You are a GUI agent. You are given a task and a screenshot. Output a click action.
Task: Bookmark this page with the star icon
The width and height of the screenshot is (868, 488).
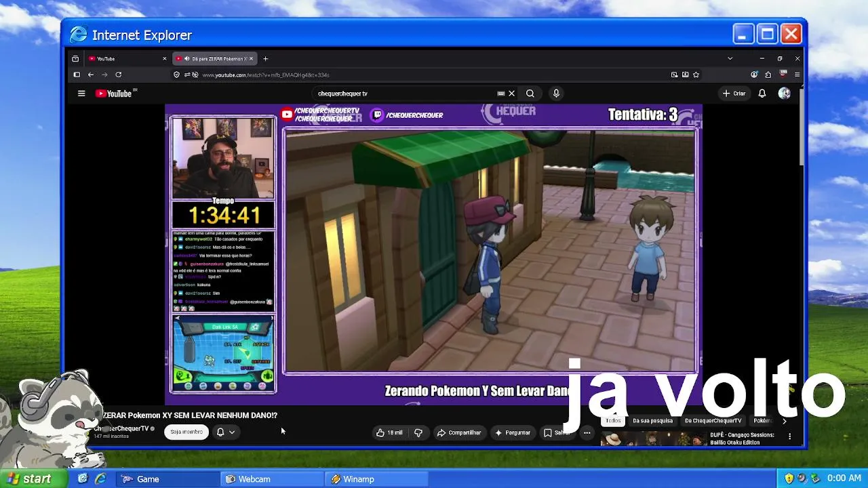pos(696,75)
